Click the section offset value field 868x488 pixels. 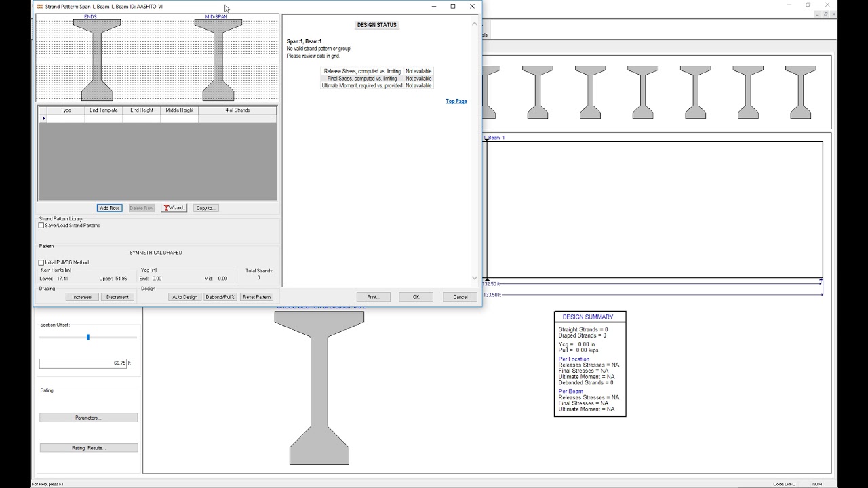point(83,363)
